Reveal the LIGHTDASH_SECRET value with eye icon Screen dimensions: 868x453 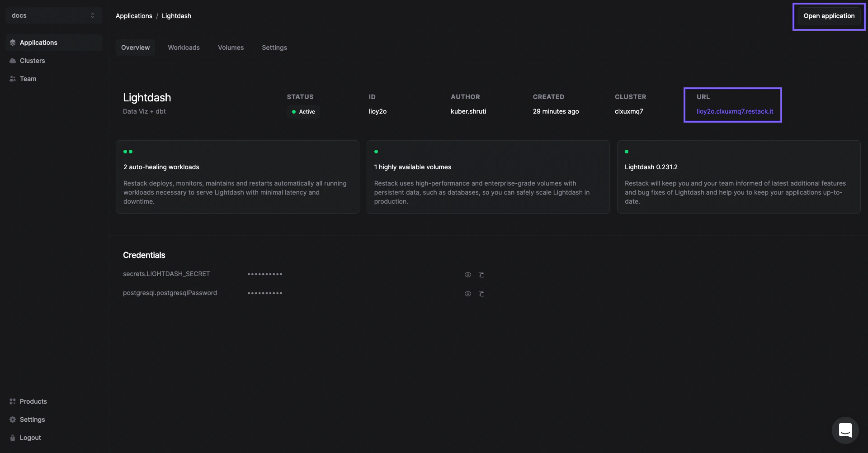click(x=468, y=275)
